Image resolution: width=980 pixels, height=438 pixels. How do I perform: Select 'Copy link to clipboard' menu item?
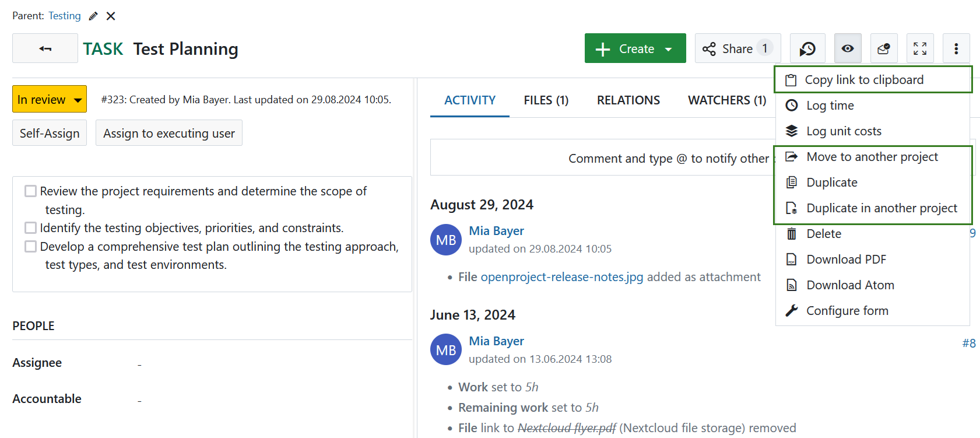click(864, 80)
